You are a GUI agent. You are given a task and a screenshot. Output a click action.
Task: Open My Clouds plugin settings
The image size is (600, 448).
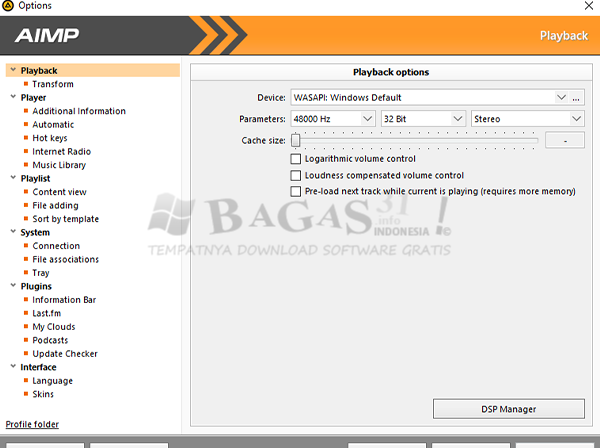(54, 327)
